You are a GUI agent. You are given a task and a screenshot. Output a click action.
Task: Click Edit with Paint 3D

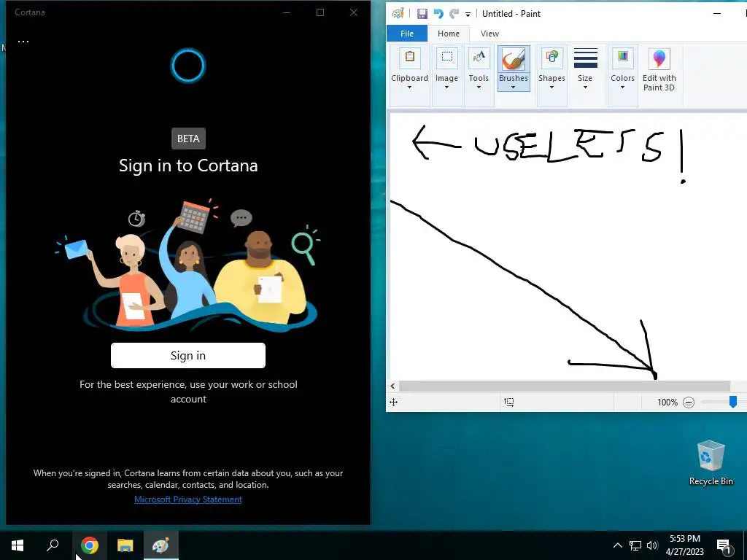[659, 69]
